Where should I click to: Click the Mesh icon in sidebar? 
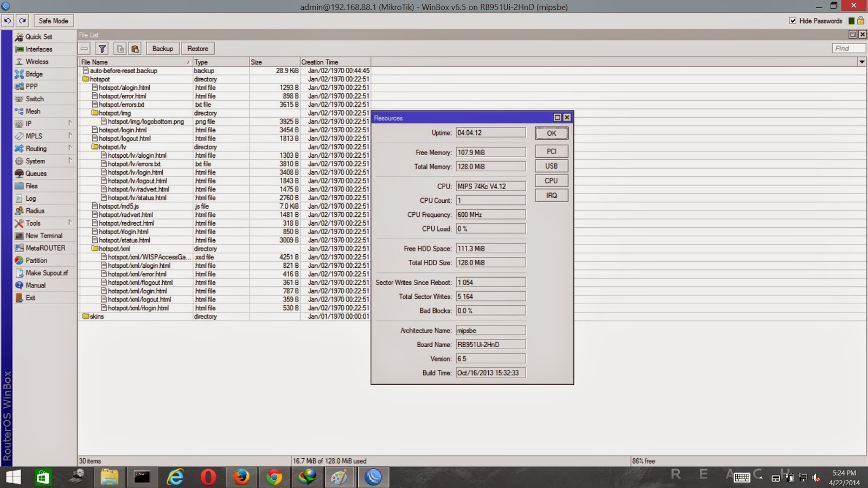click(x=19, y=111)
